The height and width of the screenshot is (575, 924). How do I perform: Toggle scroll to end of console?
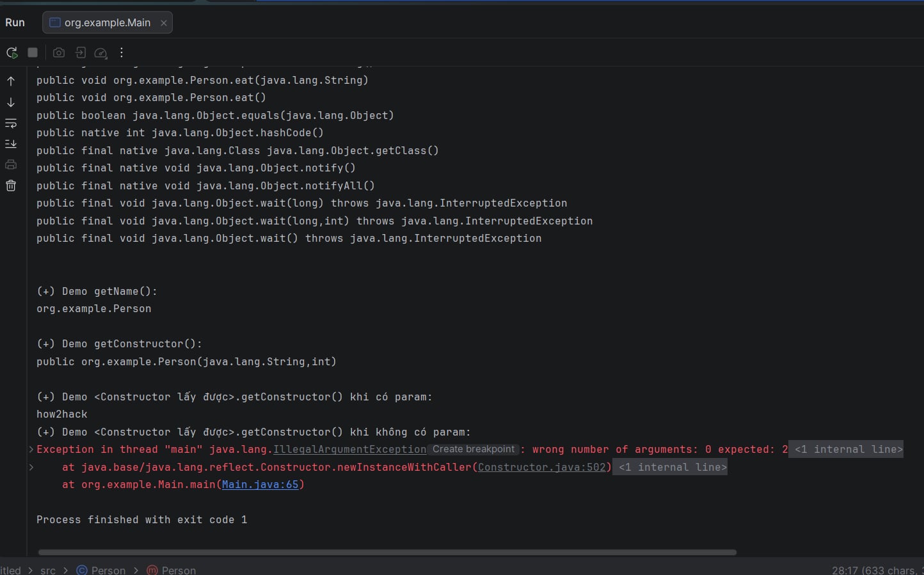pyautogui.click(x=11, y=144)
